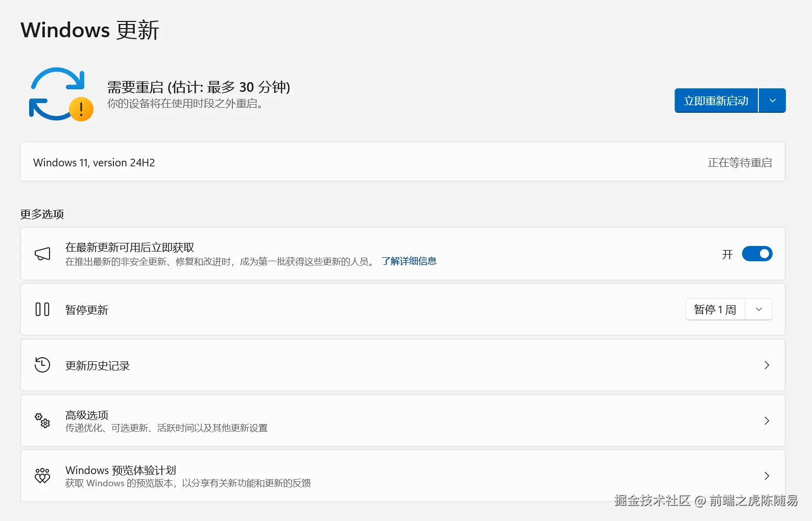Click the 更多选项 section heading
Image resolution: width=812 pixels, height=521 pixels.
coord(42,214)
